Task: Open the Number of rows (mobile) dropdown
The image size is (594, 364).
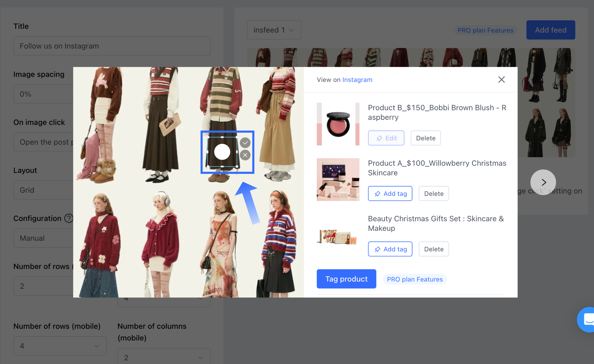Action: click(60, 346)
